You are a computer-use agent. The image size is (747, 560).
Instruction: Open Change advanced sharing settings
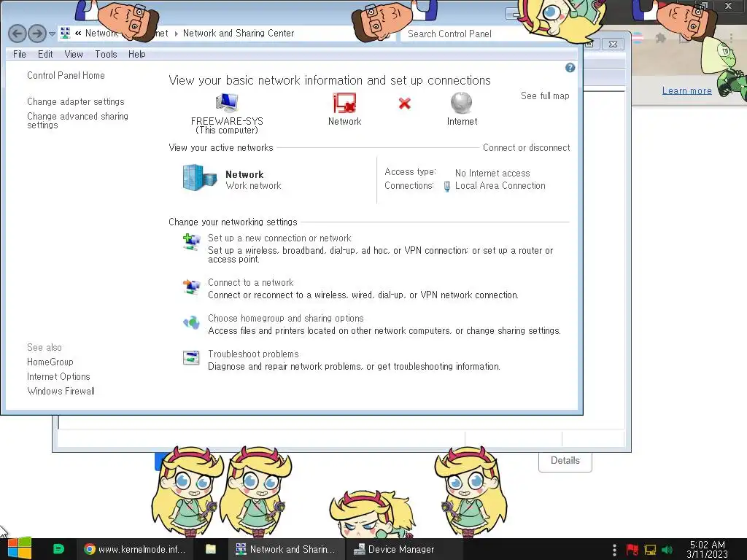click(x=77, y=120)
